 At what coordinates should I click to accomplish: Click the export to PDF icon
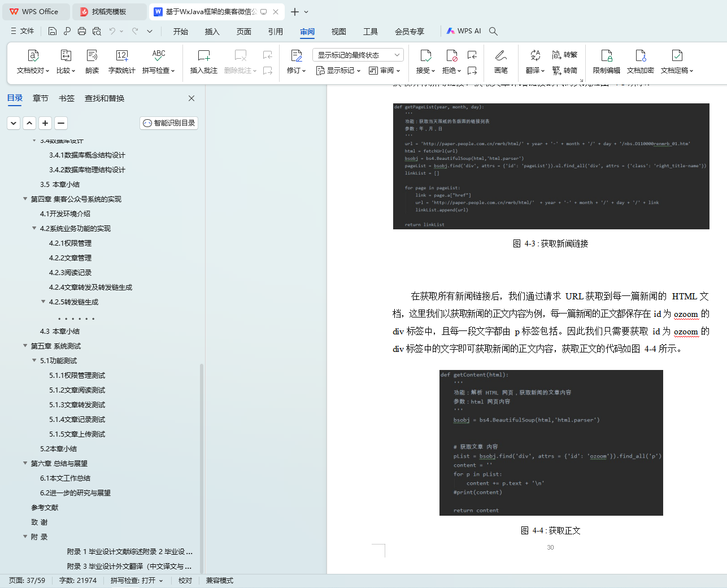point(67,31)
